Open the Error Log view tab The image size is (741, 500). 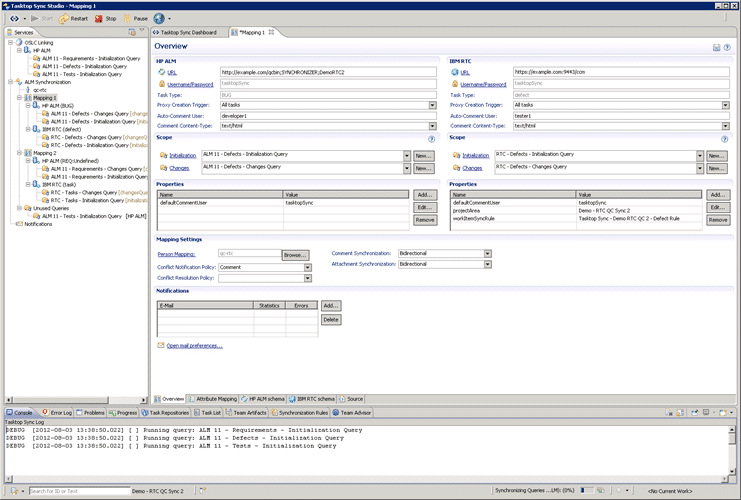pyautogui.click(x=57, y=413)
